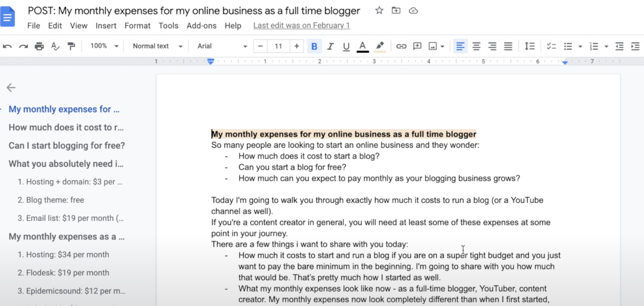Open numbered list options arrow
This screenshot has width=644, height=306.
[x=606, y=47]
